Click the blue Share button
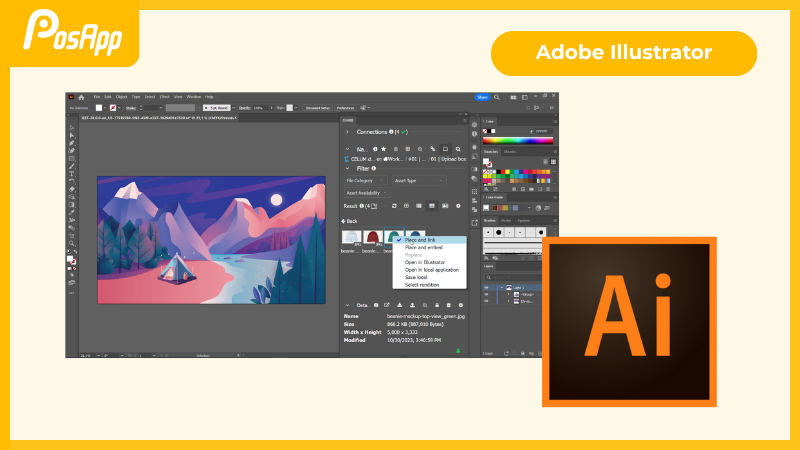Screen dimensions: 800x450 click(x=482, y=97)
